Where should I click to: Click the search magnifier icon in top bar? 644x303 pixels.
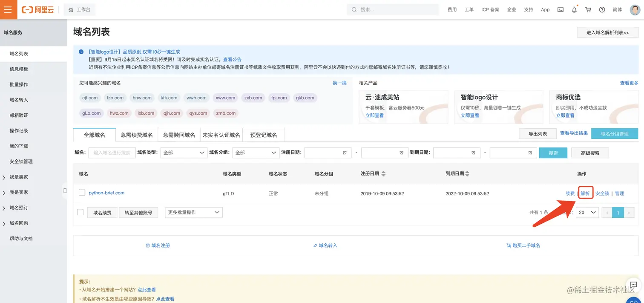(354, 9)
